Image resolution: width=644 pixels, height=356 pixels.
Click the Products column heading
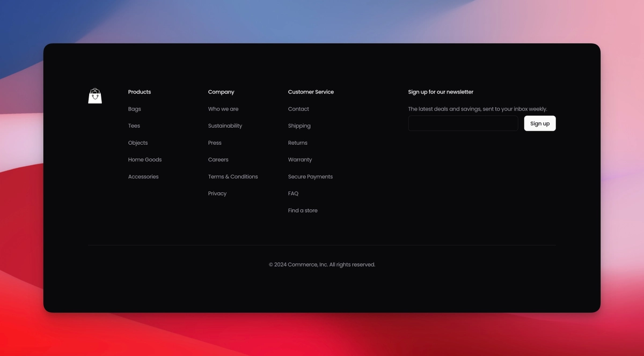coord(140,92)
